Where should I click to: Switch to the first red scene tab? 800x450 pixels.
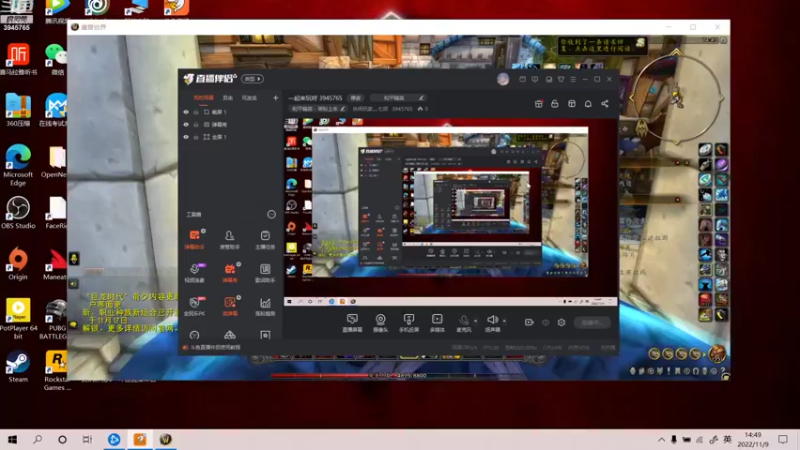pos(203,98)
